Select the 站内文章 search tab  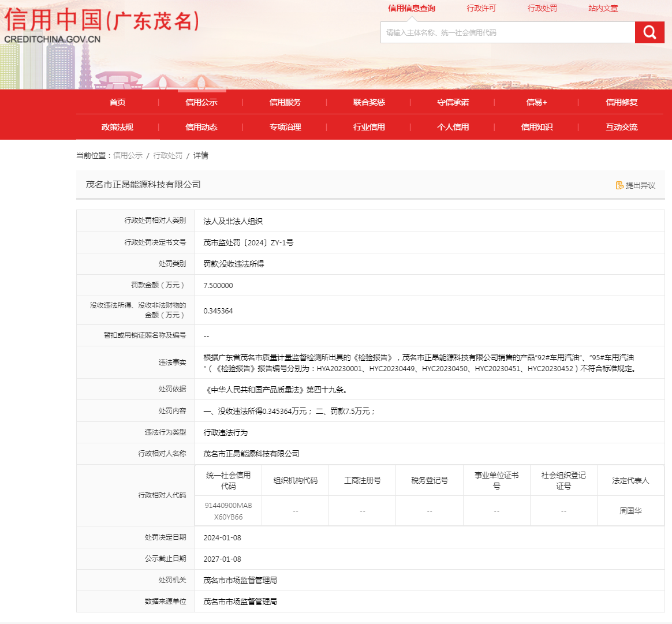click(x=603, y=8)
